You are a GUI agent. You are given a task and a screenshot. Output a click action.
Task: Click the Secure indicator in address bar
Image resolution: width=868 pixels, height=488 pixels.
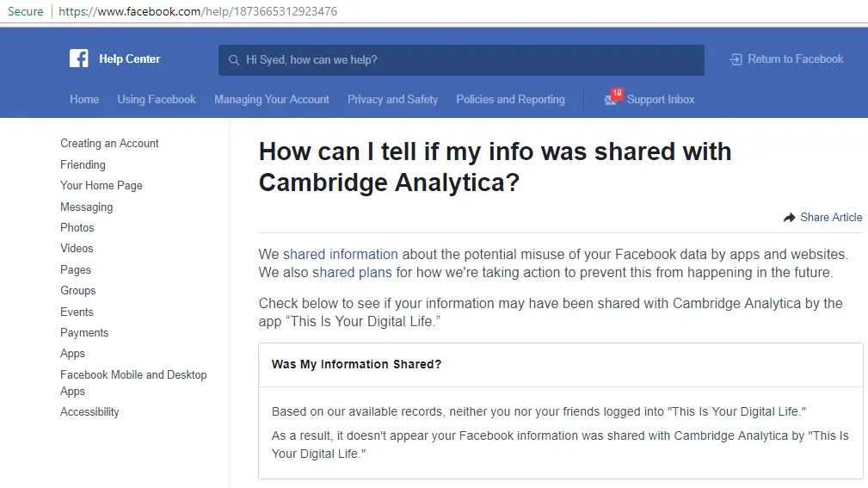26,11
